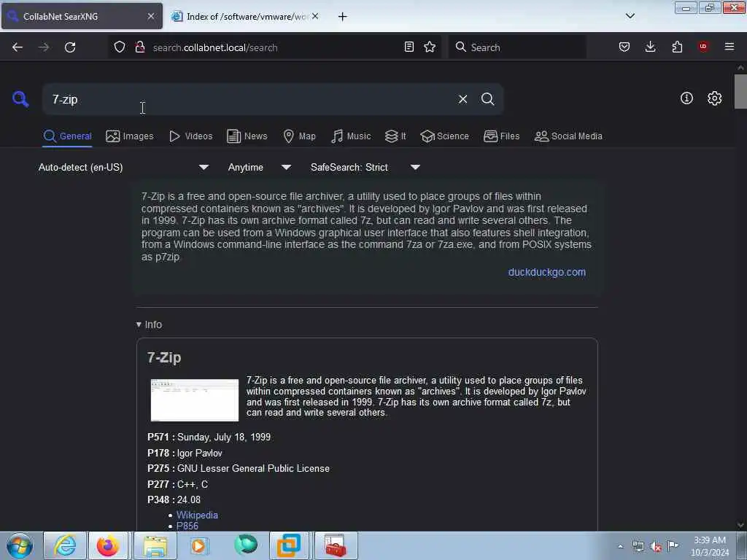Click the Action Center flag tray icon
Image resolution: width=747 pixels, height=560 pixels.
673,546
